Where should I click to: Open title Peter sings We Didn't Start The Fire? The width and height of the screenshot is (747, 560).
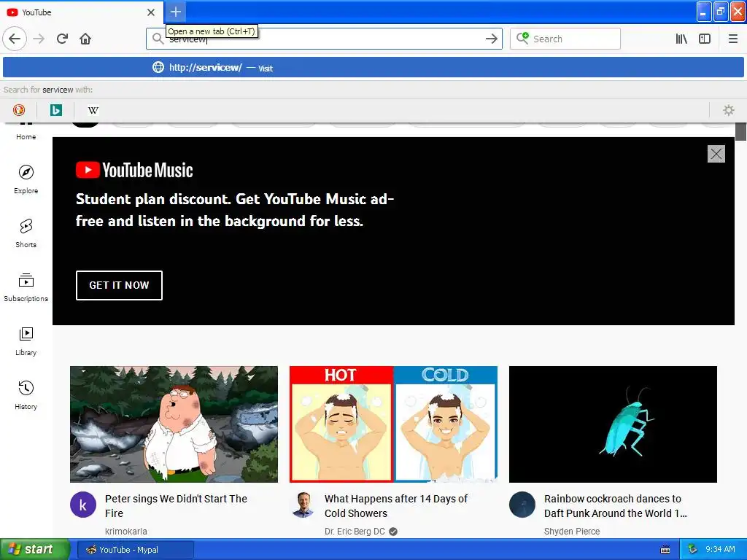[176, 506]
